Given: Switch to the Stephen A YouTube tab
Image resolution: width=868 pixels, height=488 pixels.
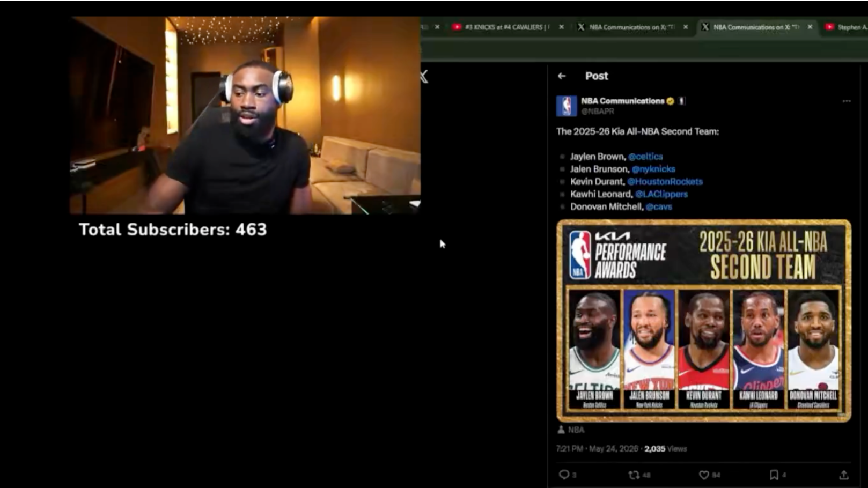Looking at the screenshot, I should coord(846,27).
